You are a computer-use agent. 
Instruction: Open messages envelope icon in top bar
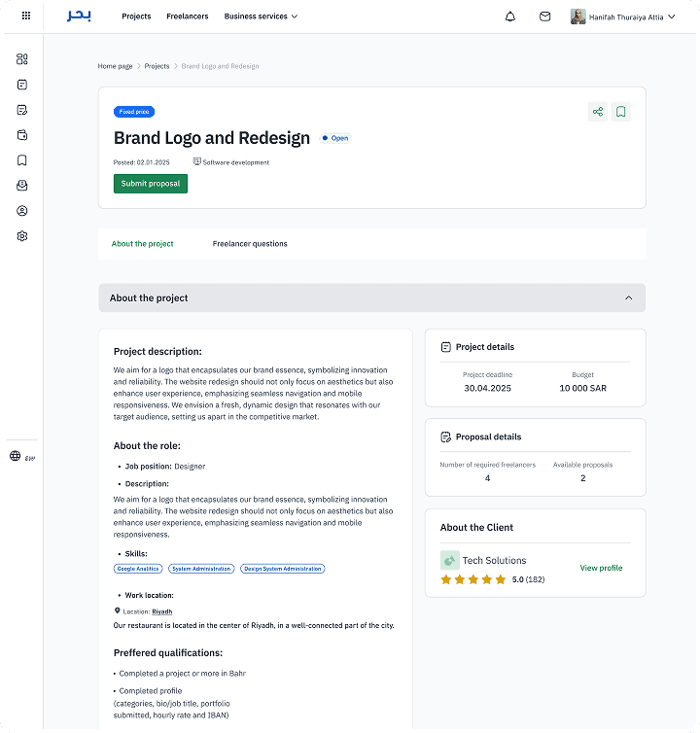[x=545, y=17]
